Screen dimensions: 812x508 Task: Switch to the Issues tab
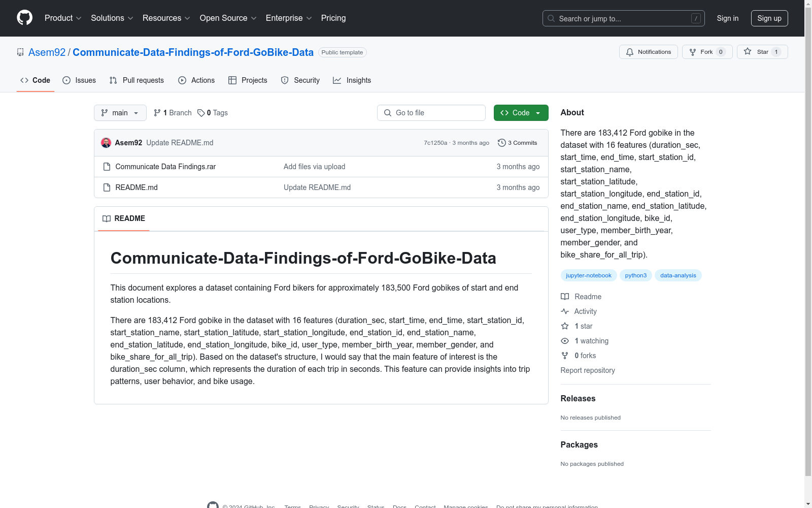(79, 80)
